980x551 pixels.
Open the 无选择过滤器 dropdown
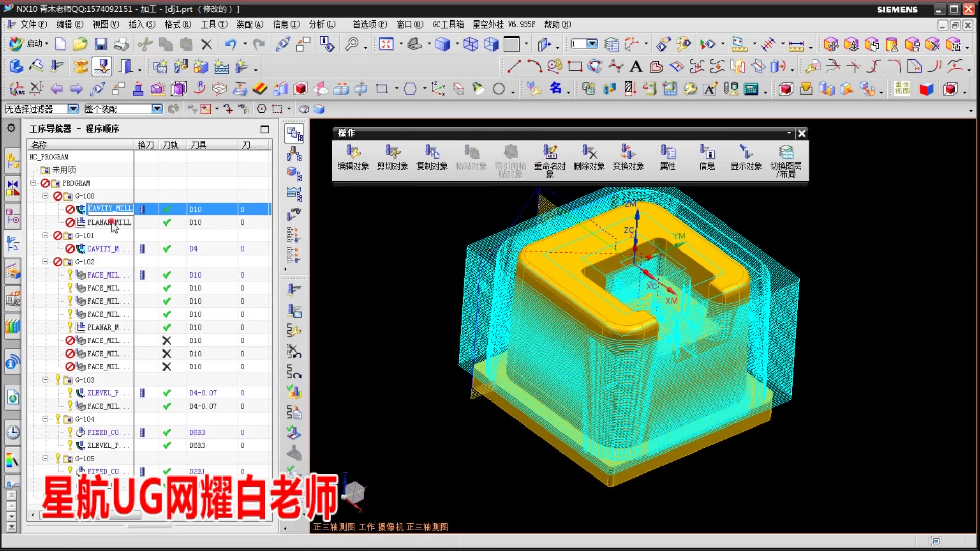73,109
